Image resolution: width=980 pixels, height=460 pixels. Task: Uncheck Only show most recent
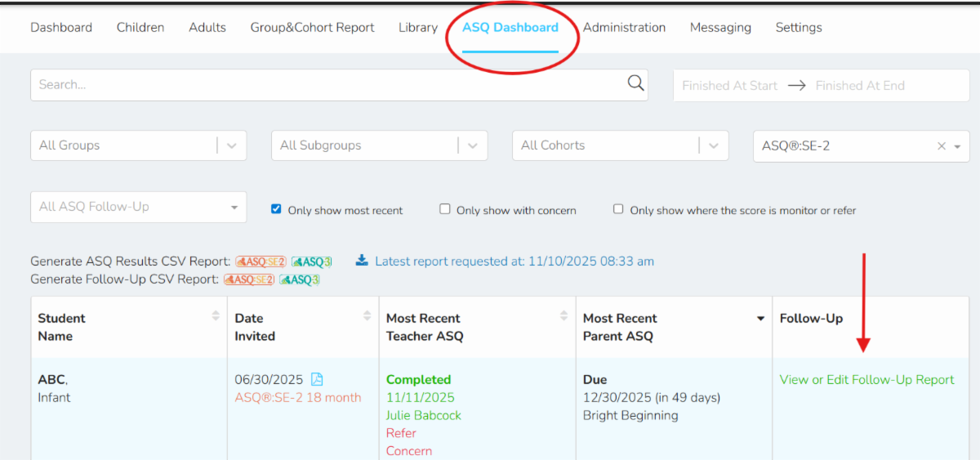coord(276,209)
